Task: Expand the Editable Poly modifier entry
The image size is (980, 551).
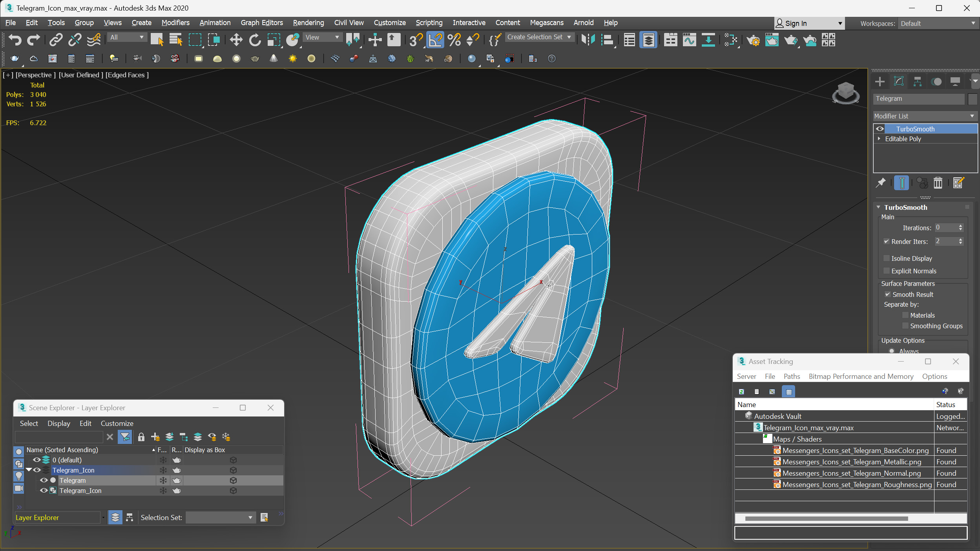Action: click(x=879, y=138)
